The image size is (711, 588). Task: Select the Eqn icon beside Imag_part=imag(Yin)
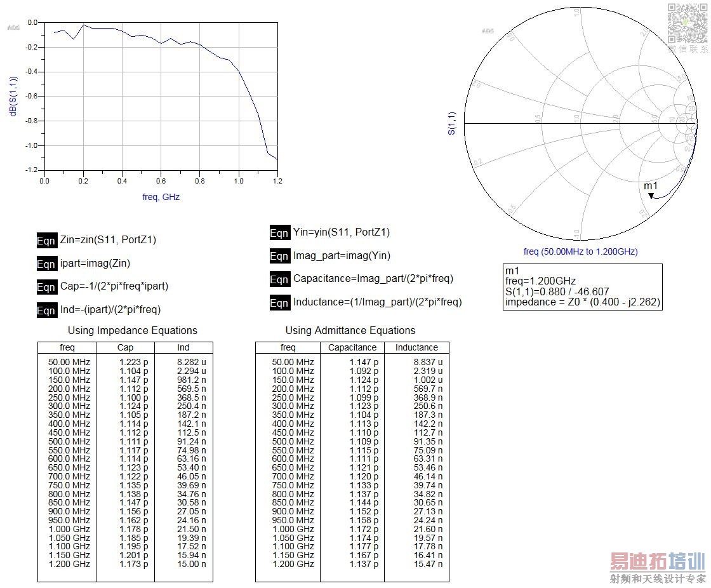[x=280, y=257]
